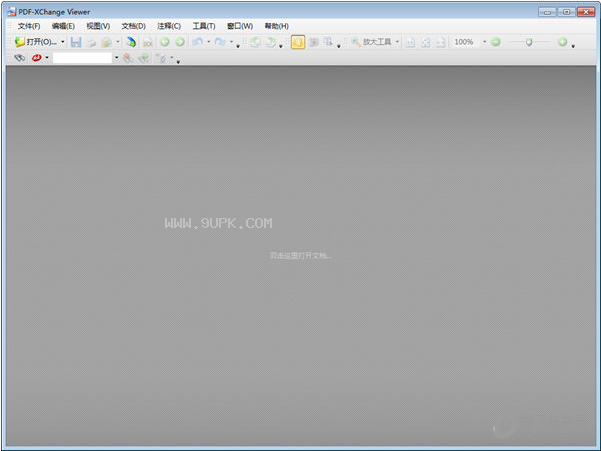Image resolution: width=601 pixels, height=451 pixels.
Task: Click the toolbar overflow arrow after Redo
Action: click(x=238, y=46)
